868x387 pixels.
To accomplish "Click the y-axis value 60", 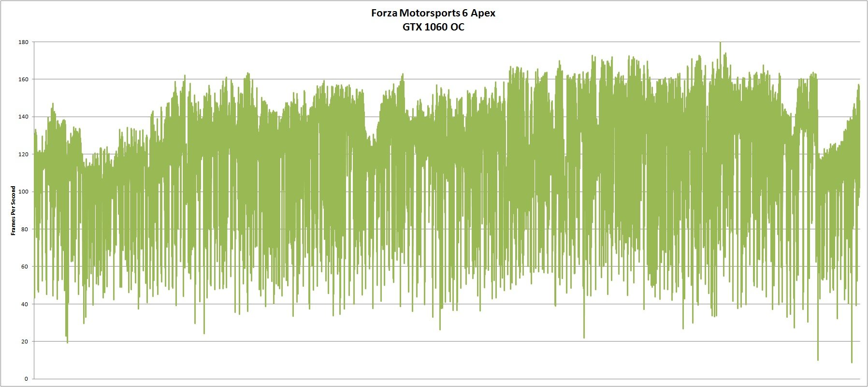I will 25,267.
